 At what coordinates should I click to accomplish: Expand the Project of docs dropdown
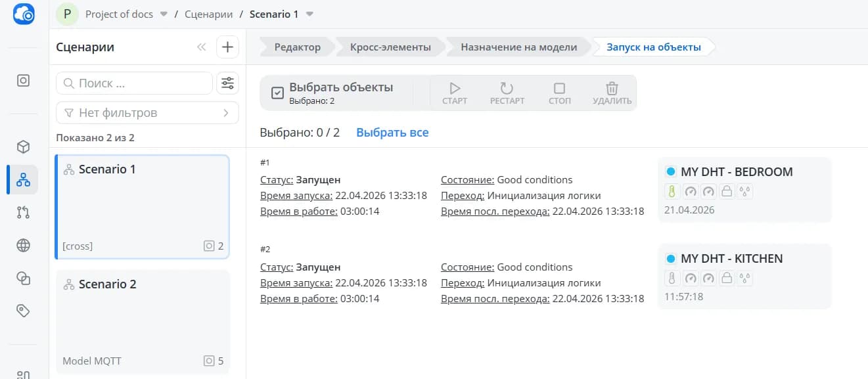pyautogui.click(x=164, y=14)
